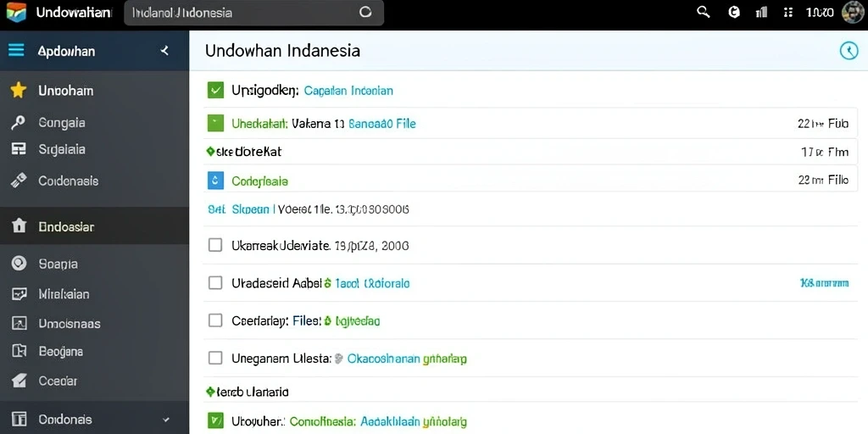Open the Capatan Indonian link
Viewport: 868px width, 434px height.
tap(348, 90)
